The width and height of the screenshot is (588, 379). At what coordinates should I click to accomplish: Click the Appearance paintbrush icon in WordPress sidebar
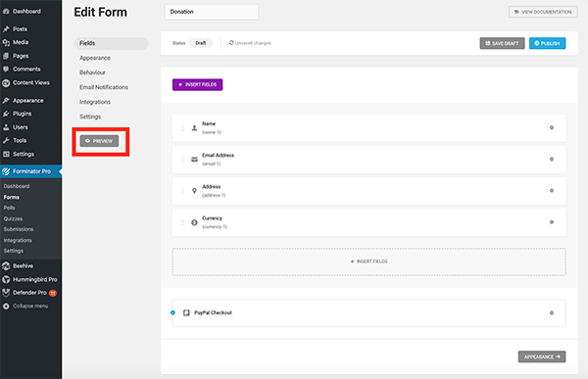(6, 101)
